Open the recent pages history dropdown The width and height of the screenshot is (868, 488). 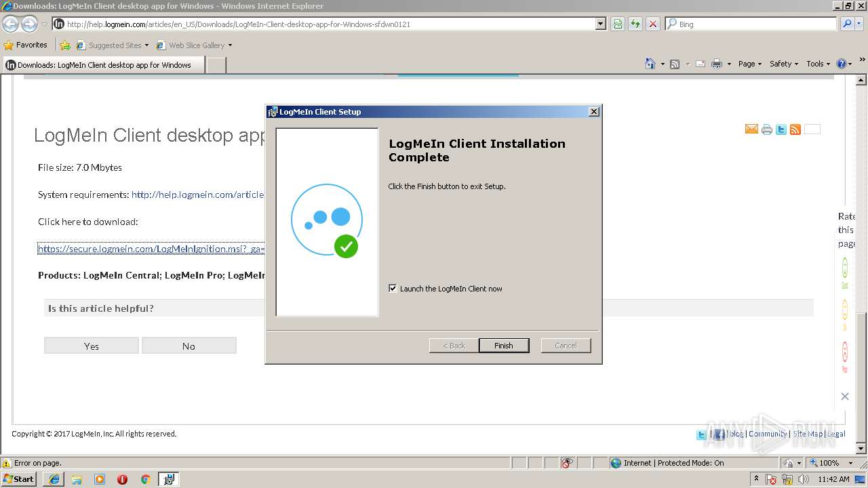coord(44,24)
